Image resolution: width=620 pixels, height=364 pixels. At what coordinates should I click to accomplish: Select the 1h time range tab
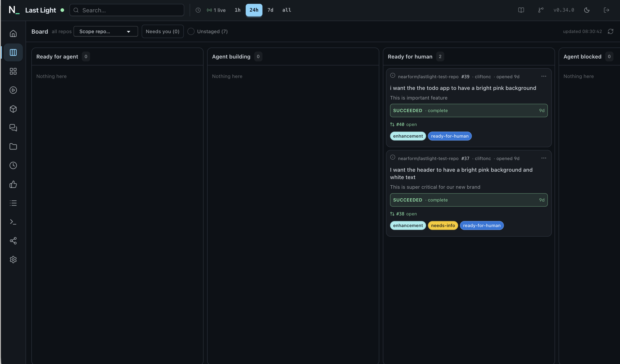click(x=237, y=10)
